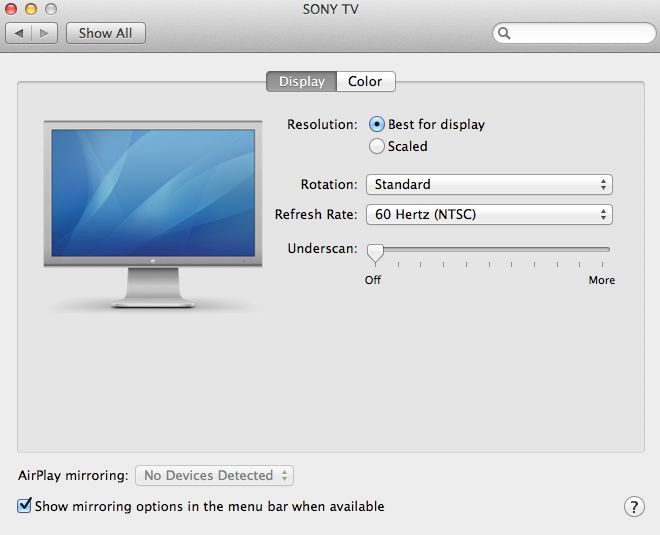Screen dimensions: 660x535
Task: Switch to the Display tab
Action: tap(301, 81)
